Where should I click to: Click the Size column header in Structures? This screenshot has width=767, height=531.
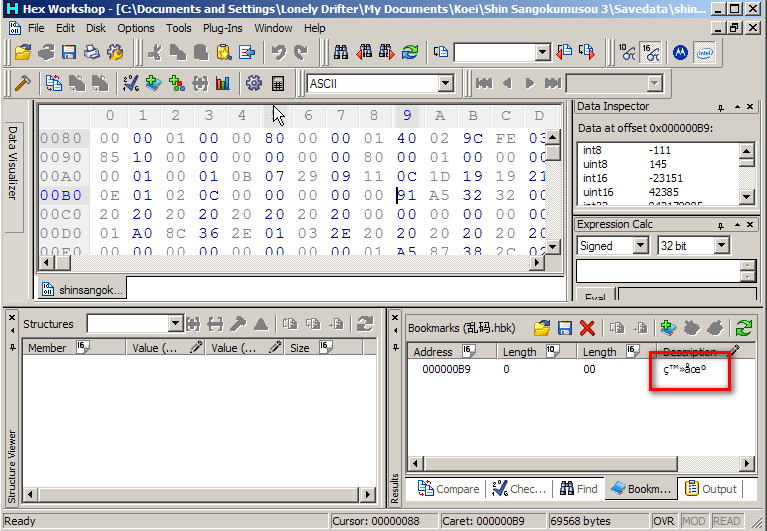tap(323, 348)
